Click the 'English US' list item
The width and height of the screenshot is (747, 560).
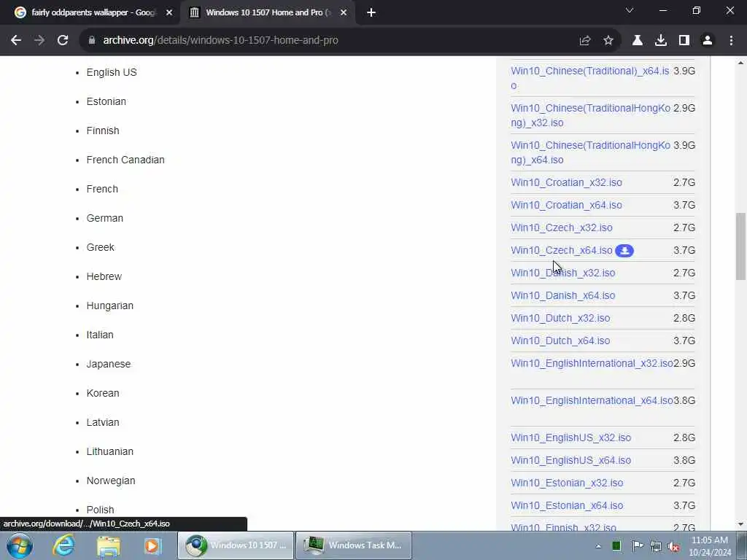point(112,72)
